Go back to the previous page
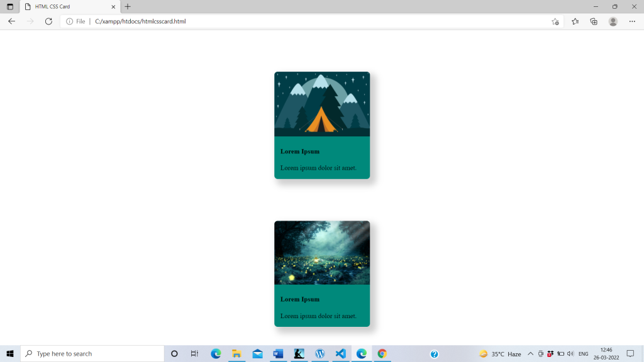This screenshot has width=644, height=362. click(11, 21)
